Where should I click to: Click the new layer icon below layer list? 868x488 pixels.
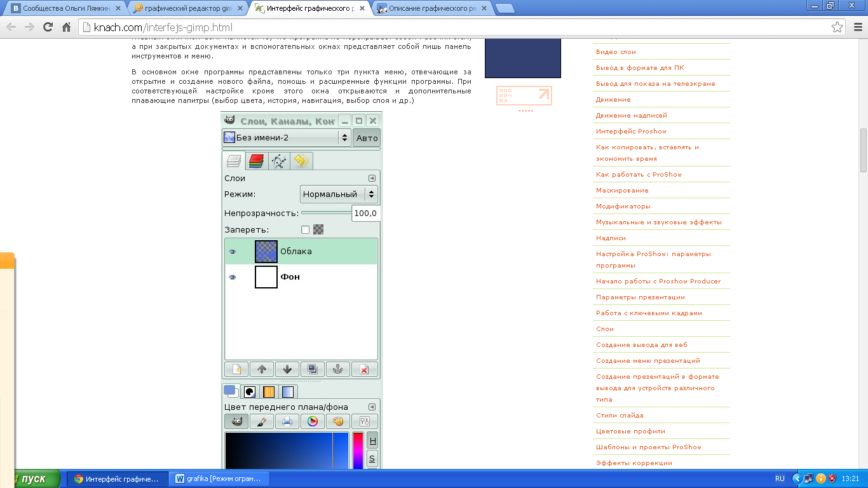coord(236,369)
